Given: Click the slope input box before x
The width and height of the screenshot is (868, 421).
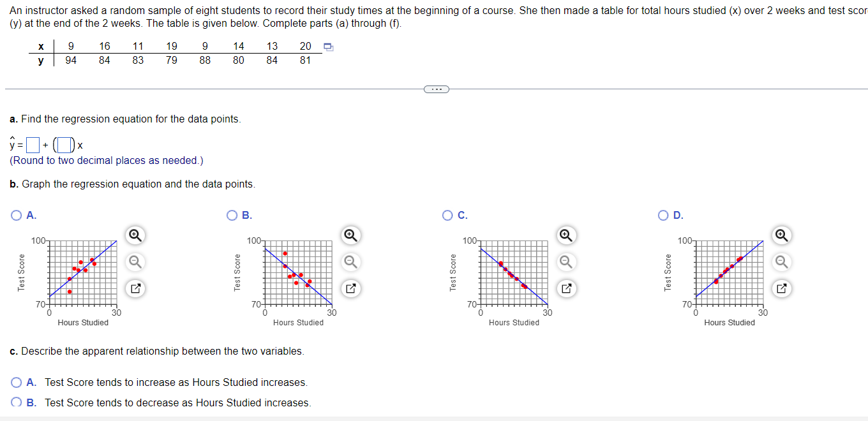Looking at the screenshot, I should [63, 145].
